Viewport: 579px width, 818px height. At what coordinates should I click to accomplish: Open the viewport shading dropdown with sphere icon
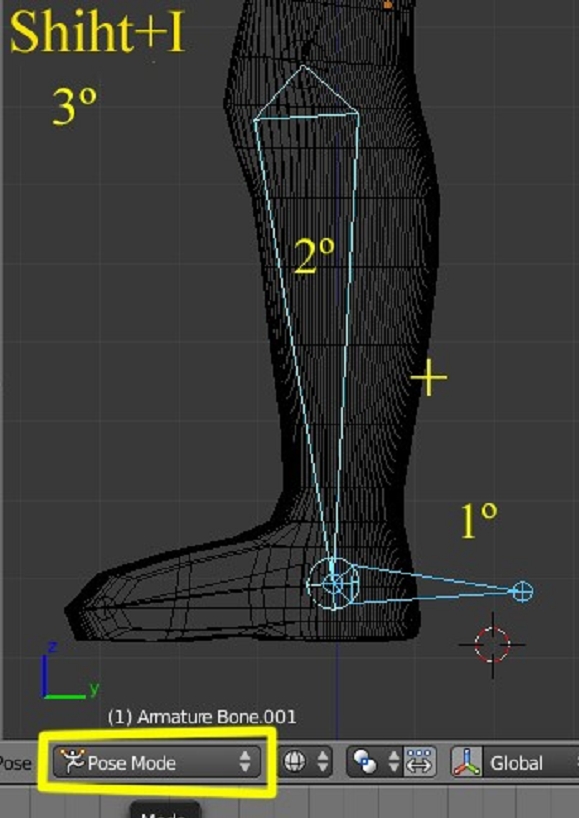point(306,762)
